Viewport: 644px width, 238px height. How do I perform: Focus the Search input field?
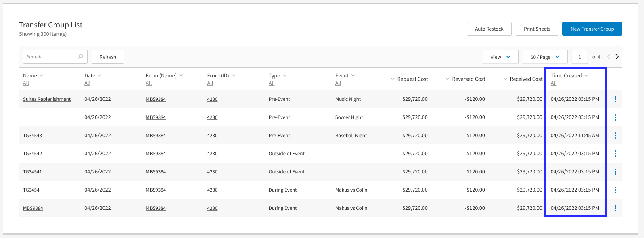(x=55, y=57)
